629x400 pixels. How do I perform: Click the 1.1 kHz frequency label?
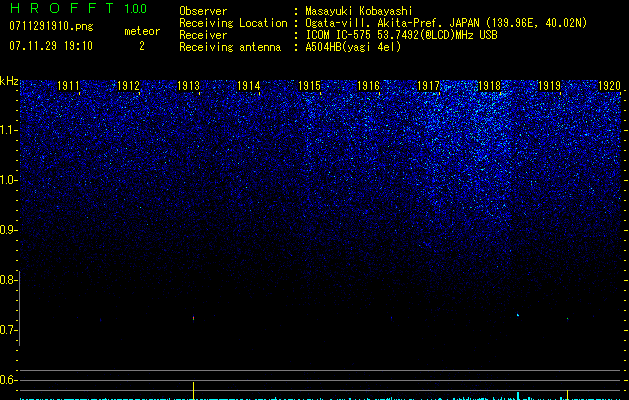pyautogui.click(x=8, y=130)
